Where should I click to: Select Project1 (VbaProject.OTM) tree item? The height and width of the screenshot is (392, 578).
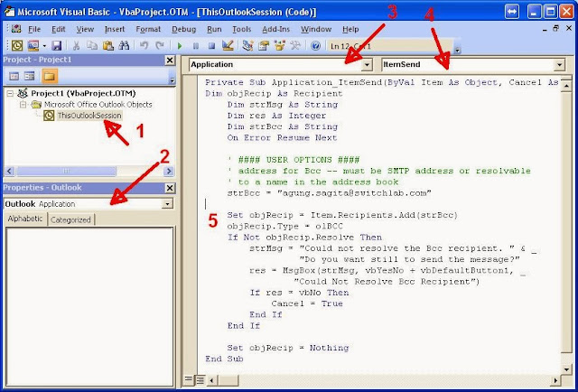(83, 93)
